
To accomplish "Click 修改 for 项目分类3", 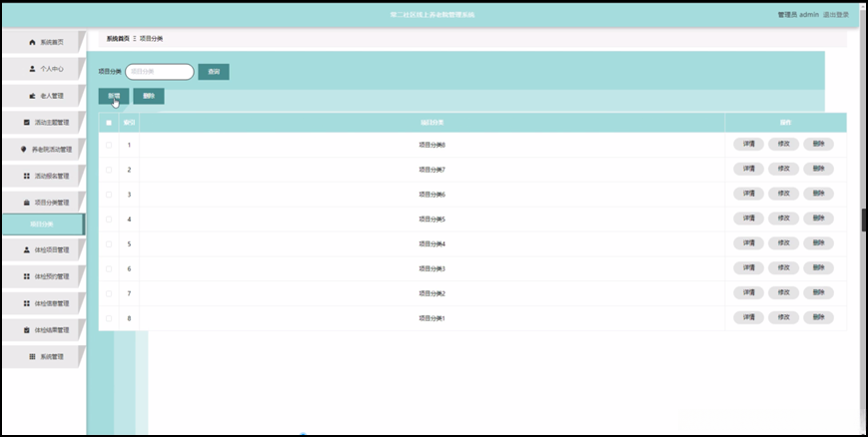I will [x=783, y=267].
